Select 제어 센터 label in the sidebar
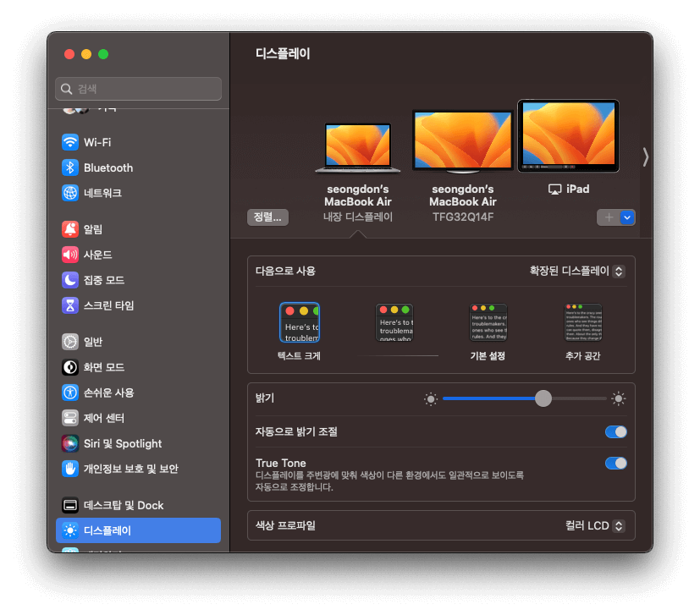 tap(104, 418)
